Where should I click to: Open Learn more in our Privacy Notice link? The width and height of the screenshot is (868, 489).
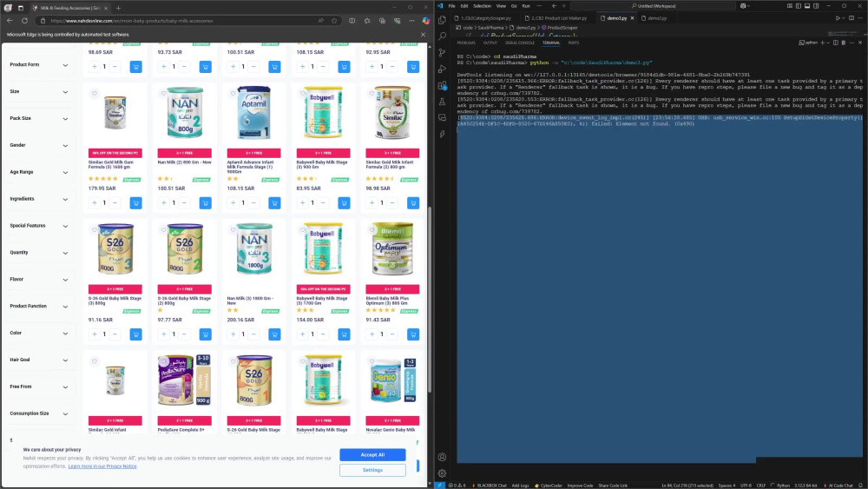tap(102, 466)
